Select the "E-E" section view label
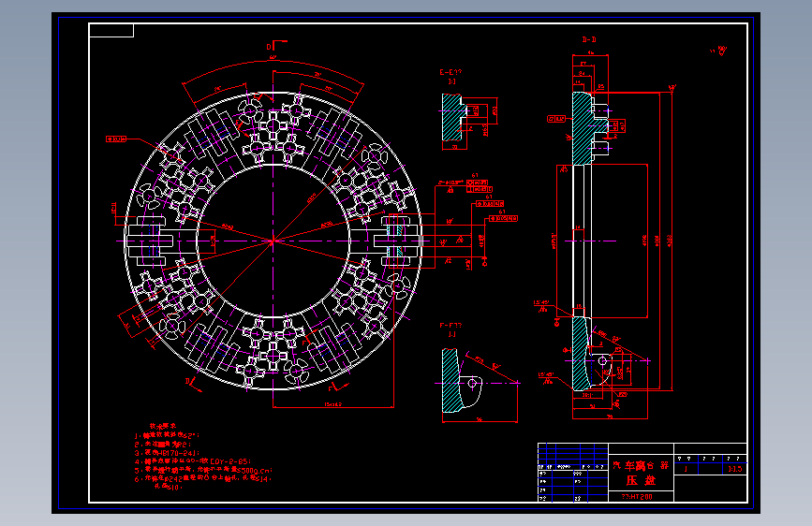 tap(450, 72)
